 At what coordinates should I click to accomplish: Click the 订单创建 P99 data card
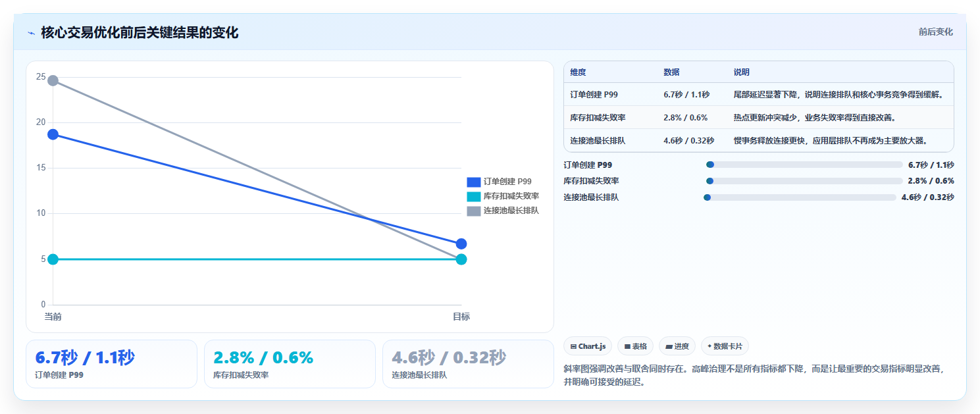(111, 364)
